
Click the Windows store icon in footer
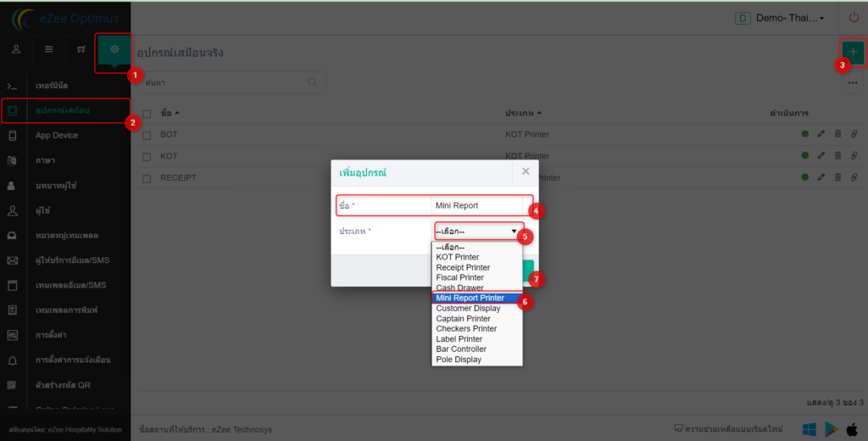[x=810, y=429]
